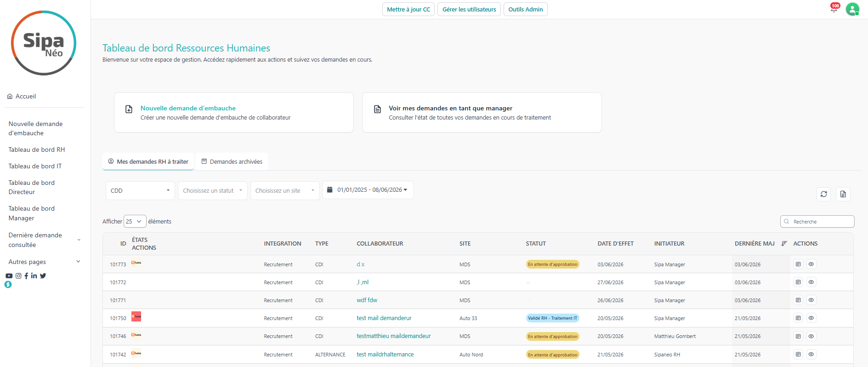Screen dimensions: 868x367
Task: Open the YouTube social link
Action: (9, 276)
